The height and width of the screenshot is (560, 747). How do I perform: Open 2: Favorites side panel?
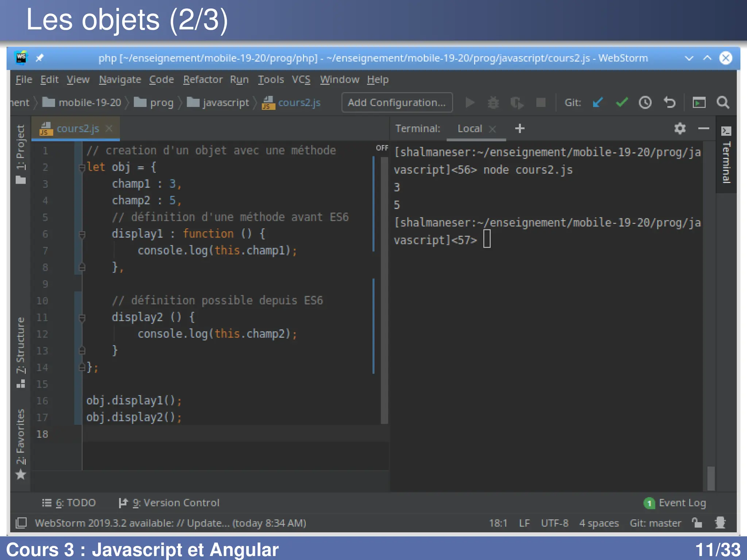pyautogui.click(x=21, y=444)
